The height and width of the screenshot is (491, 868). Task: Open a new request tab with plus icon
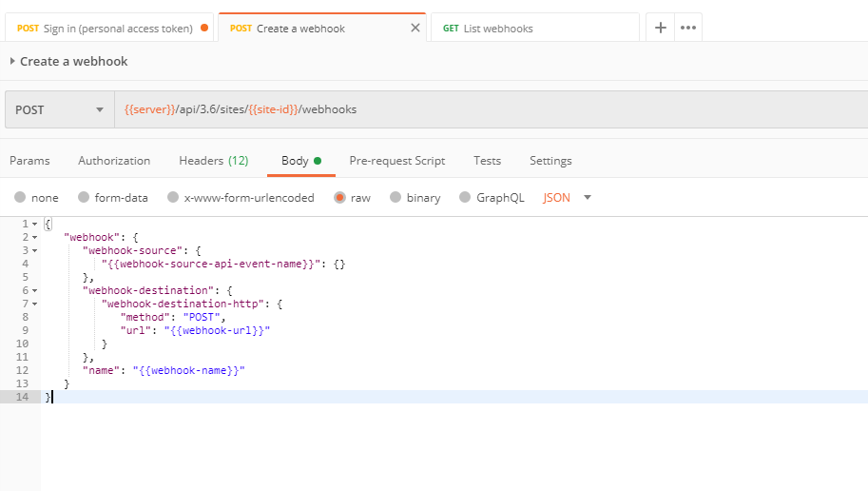(x=661, y=28)
